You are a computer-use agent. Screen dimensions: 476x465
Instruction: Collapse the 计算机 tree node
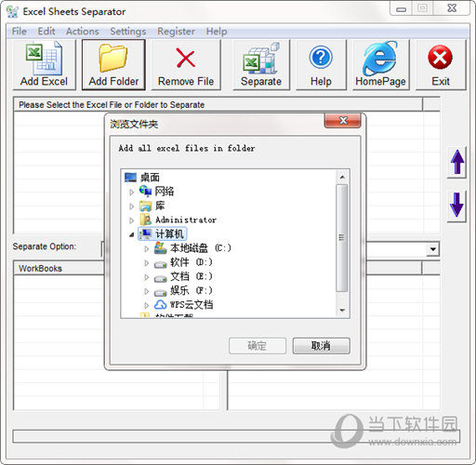[x=132, y=235]
